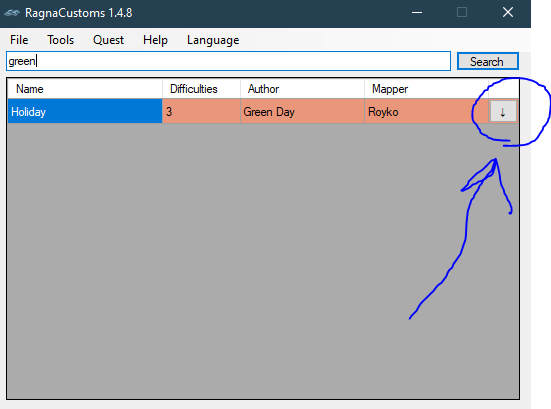The width and height of the screenshot is (551, 409).
Task: Select the Green Day author cell
Action: coord(302,111)
